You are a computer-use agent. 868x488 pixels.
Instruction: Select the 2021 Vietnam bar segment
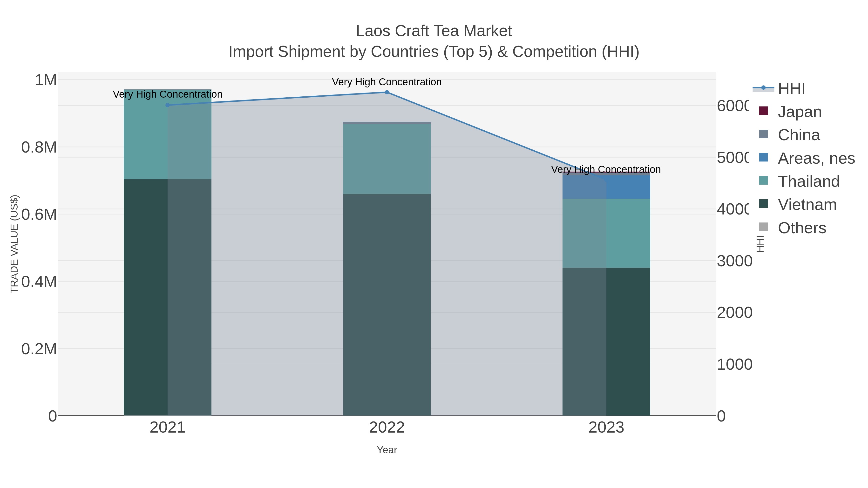[x=168, y=297]
